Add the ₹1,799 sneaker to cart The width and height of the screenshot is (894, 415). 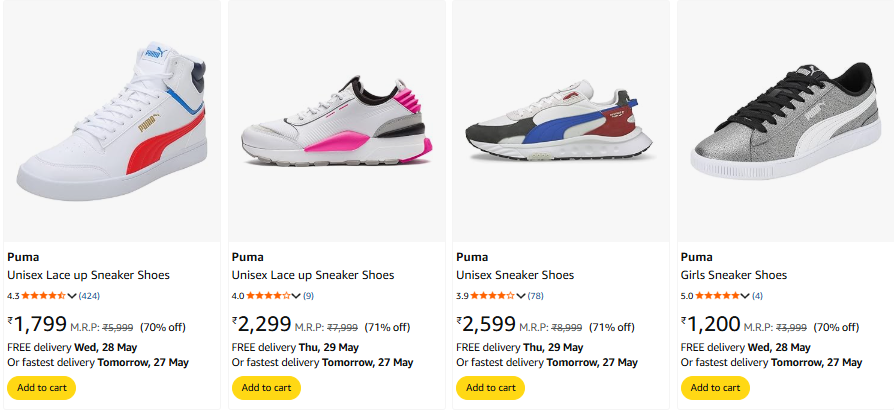[41, 388]
